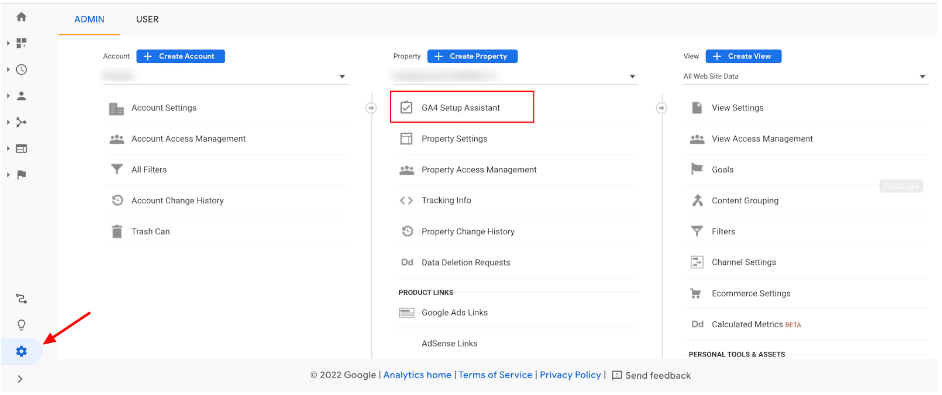Click Send feedback in the footer
Screen dimensions: 942x395
click(651, 376)
